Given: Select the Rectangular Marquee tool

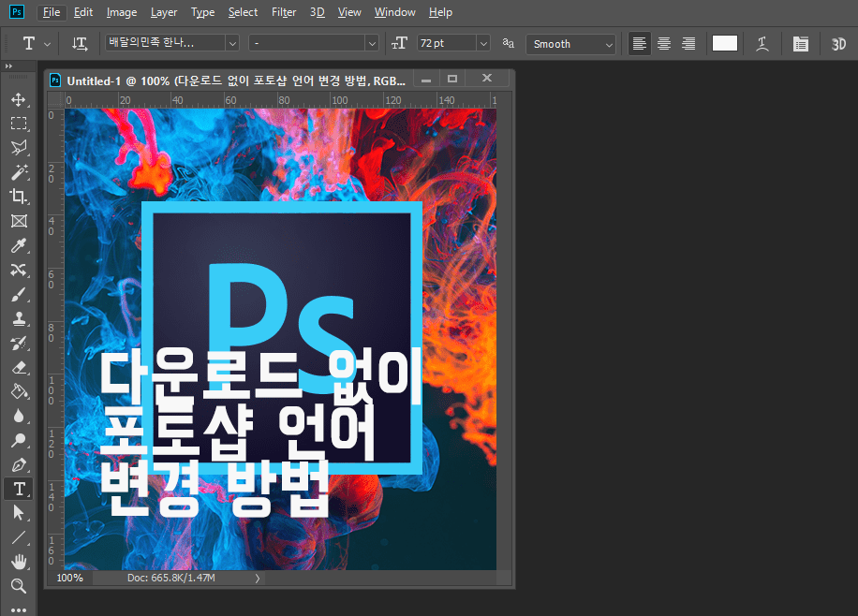Looking at the screenshot, I should [19, 124].
